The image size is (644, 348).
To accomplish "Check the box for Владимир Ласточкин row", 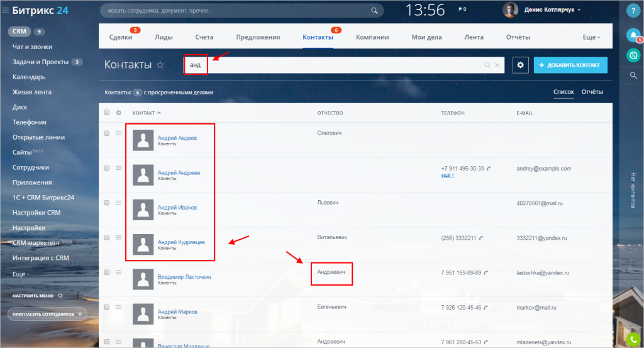I will tap(107, 272).
